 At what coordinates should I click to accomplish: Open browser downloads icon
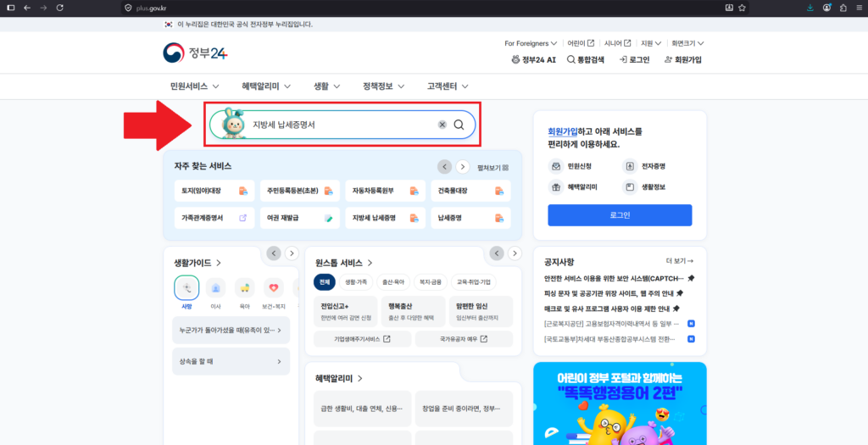pos(810,8)
